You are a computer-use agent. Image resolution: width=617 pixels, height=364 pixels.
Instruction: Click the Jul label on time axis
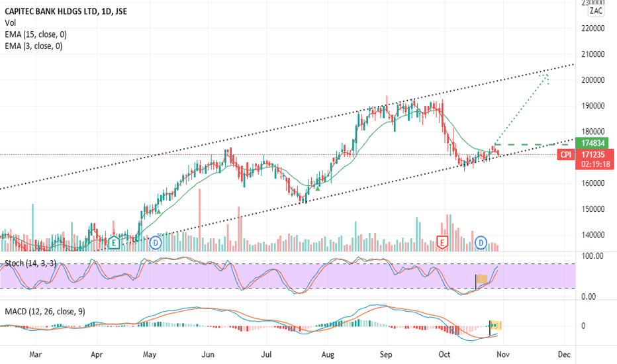click(x=266, y=355)
